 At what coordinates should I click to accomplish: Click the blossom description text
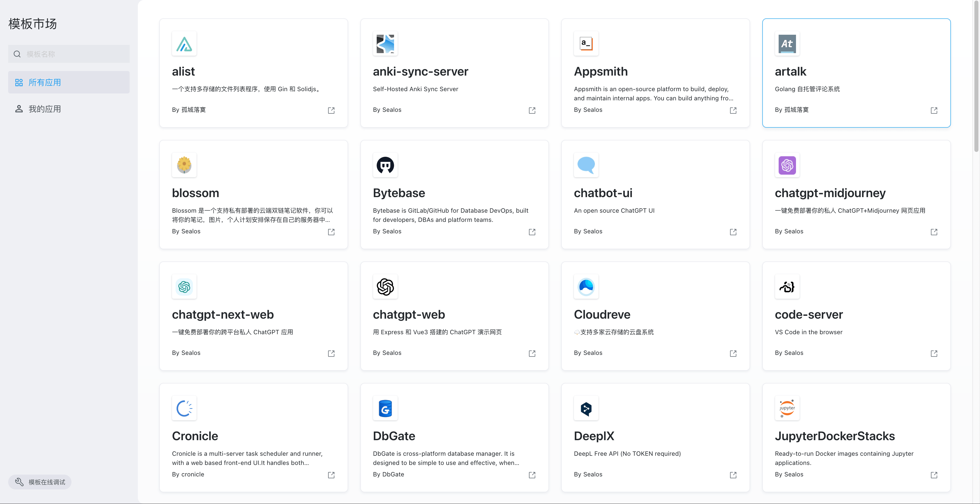point(253,215)
